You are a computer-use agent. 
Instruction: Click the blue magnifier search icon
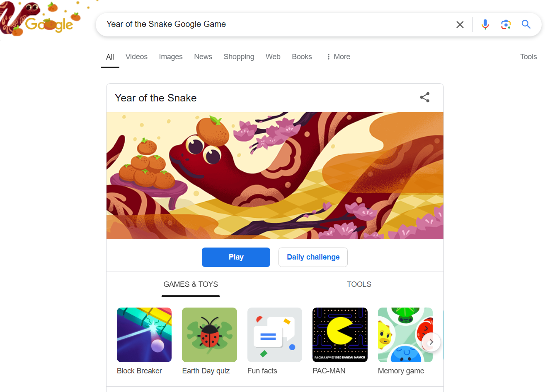click(x=526, y=24)
